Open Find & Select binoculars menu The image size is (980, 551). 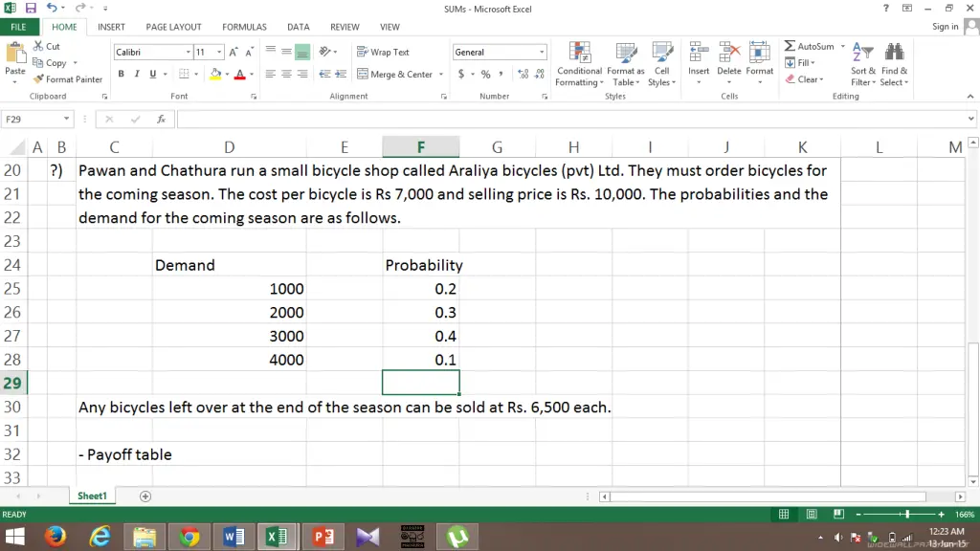point(895,64)
